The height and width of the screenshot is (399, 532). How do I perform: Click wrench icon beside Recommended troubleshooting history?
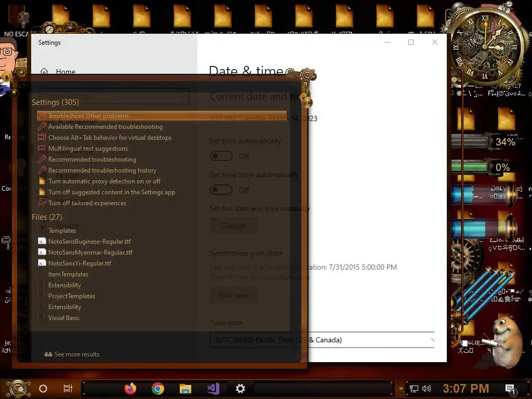click(x=42, y=170)
